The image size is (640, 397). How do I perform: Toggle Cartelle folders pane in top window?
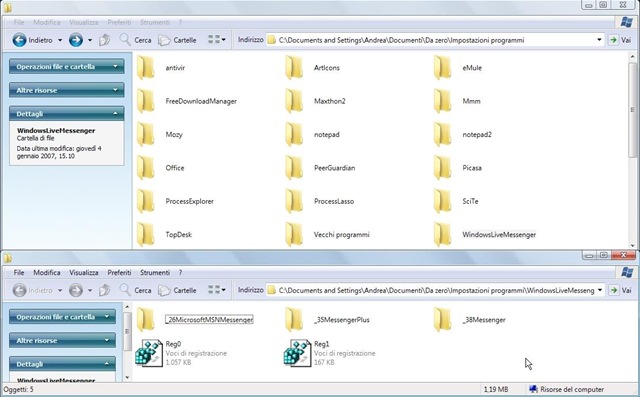177,40
